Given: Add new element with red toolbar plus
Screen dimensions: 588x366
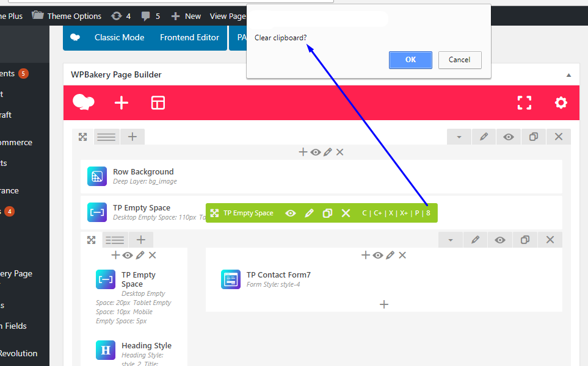Looking at the screenshot, I should [x=121, y=102].
